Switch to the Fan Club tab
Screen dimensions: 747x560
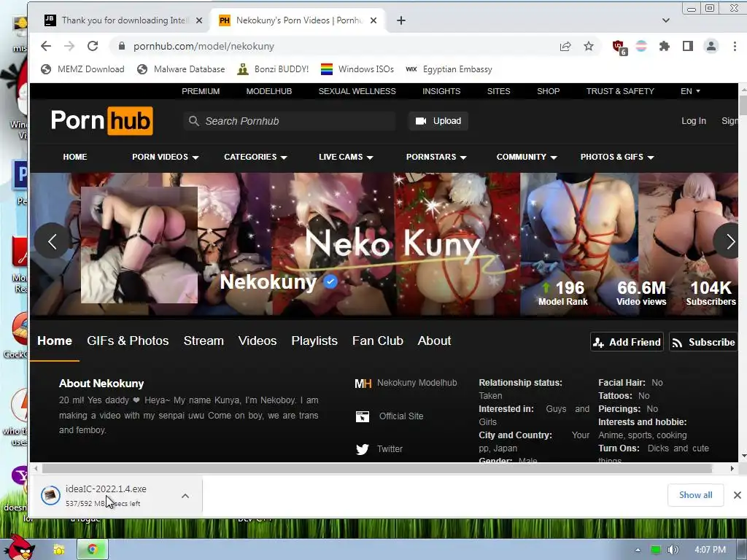click(378, 341)
